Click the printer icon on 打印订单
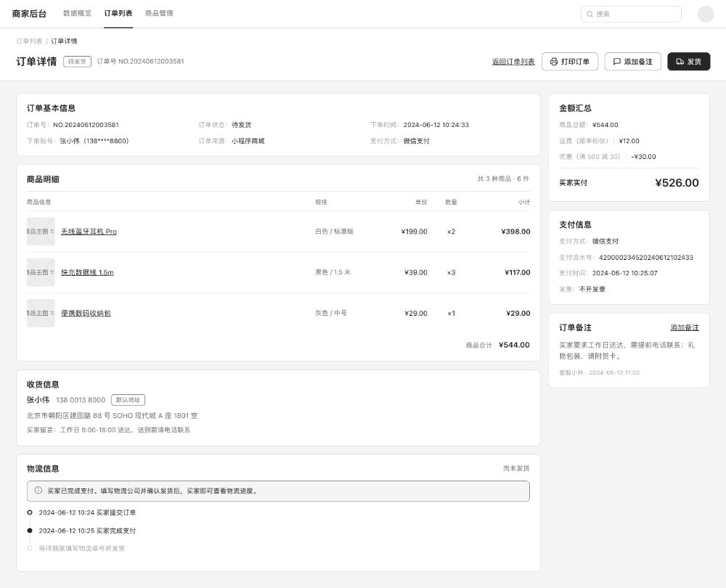 [554, 62]
